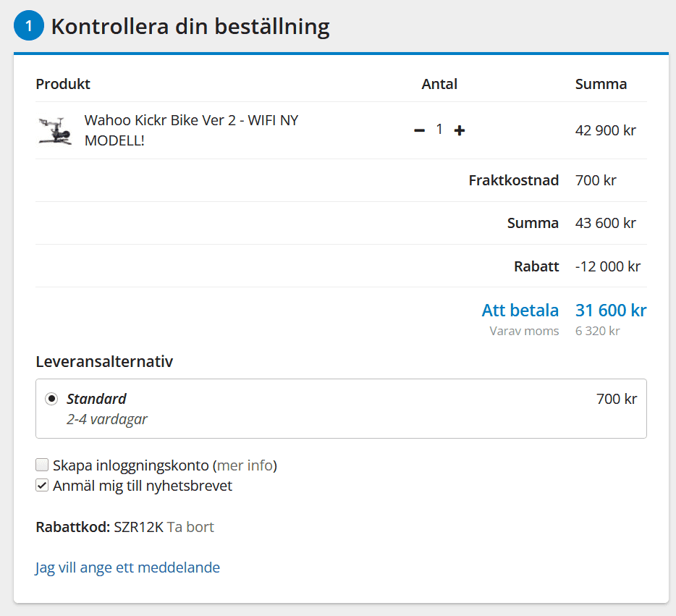676x616 pixels.
Task: Enable the Skapa inloggningskonto checkbox
Action: point(42,465)
